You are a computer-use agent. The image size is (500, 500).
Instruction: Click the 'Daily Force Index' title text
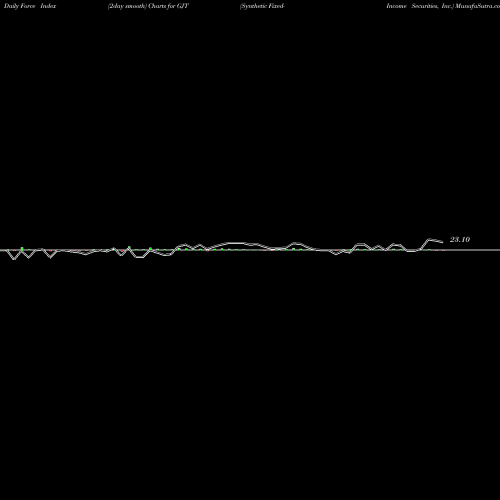tap(30, 6)
